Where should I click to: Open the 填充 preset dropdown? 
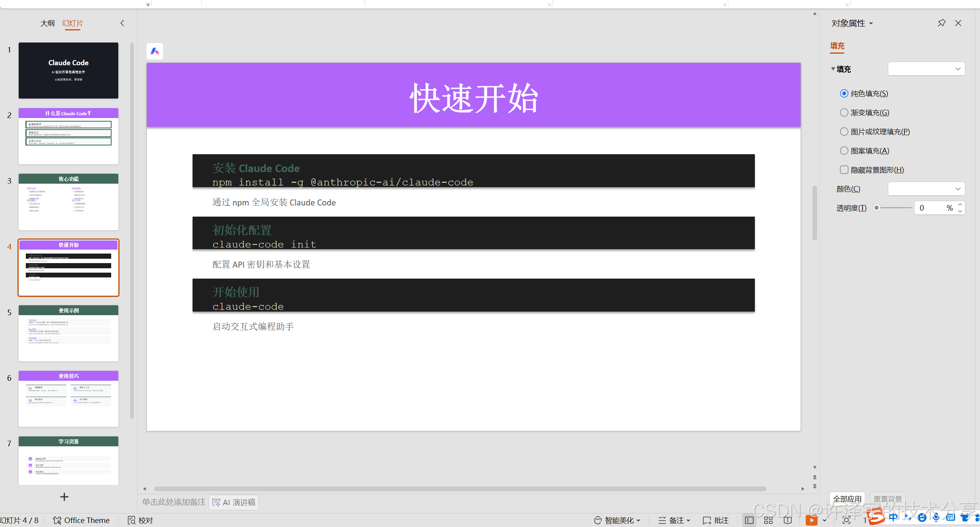pyautogui.click(x=926, y=69)
